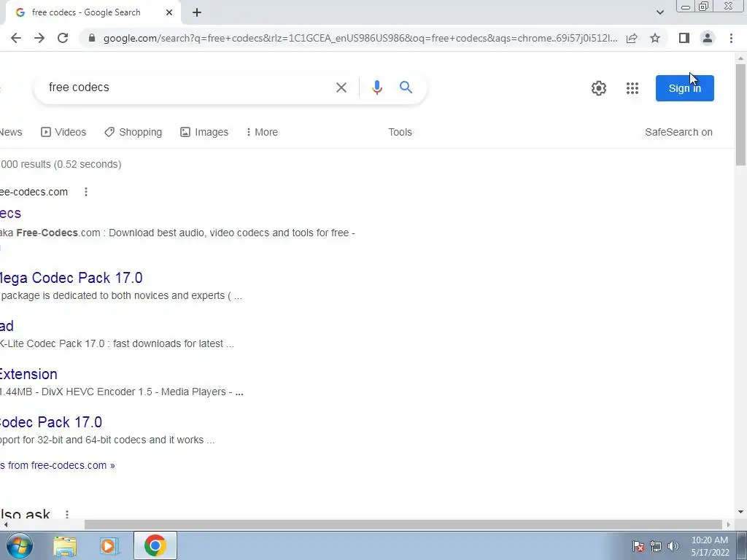Clear the search box text
Screen dimensions: 747x560
pos(341,87)
